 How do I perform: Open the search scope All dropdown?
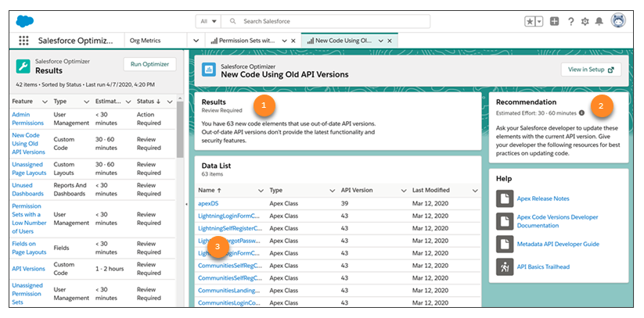(x=209, y=21)
